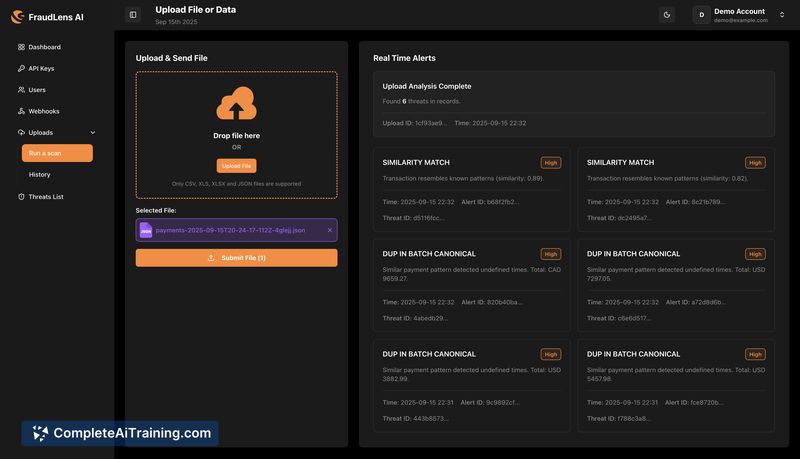Toggle the sidebar collapse icon
Screen dimensions: 800x459
(x=133, y=14)
